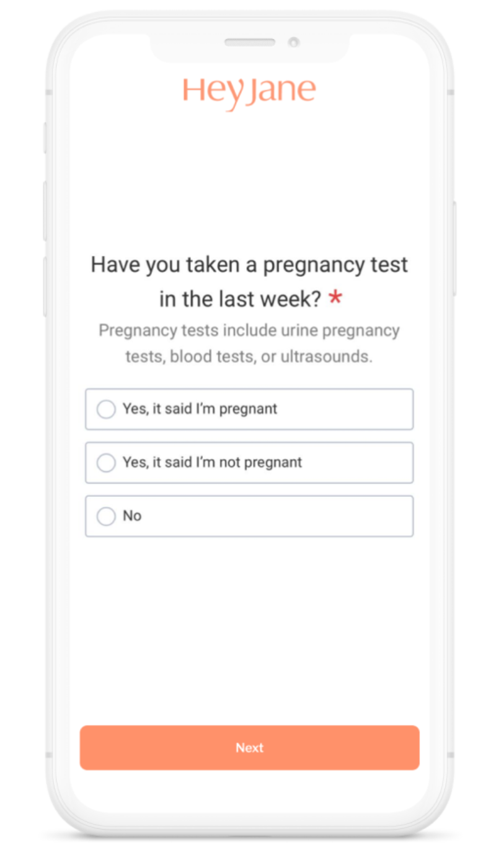Click the pregnancy test question heading
The image size is (496, 868).
point(249,281)
